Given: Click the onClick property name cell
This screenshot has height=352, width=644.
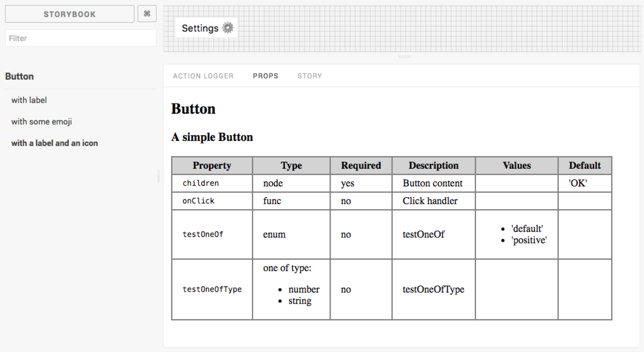Looking at the screenshot, I should tap(199, 201).
